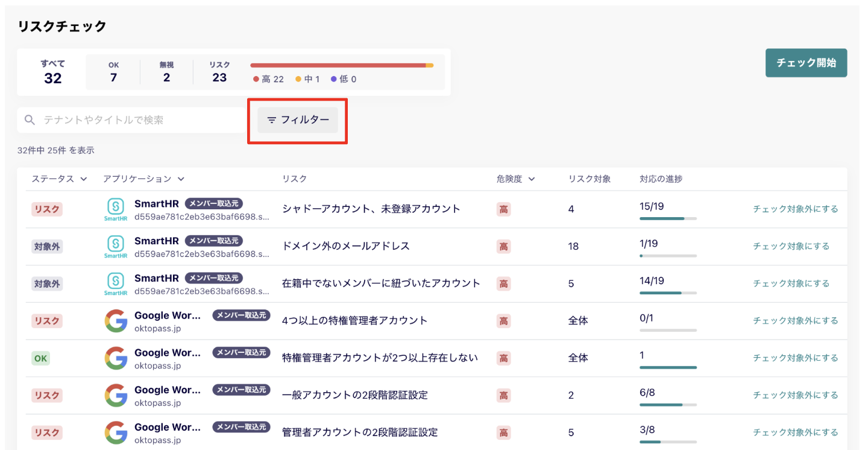Viewport: 868px width, 450px height.
Task: Click リスク status badge in シャドーアカウント row
Action: 47,209
